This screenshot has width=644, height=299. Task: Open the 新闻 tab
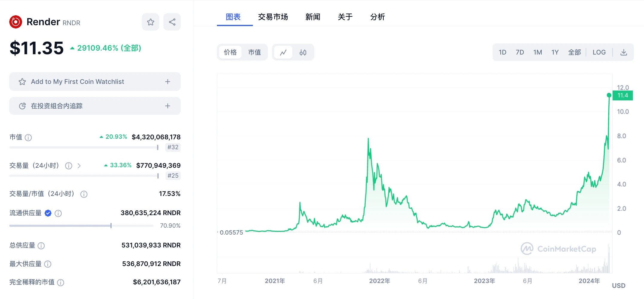tap(313, 17)
